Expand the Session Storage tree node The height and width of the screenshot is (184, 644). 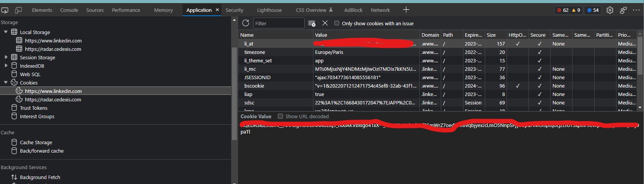coord(6,57)
